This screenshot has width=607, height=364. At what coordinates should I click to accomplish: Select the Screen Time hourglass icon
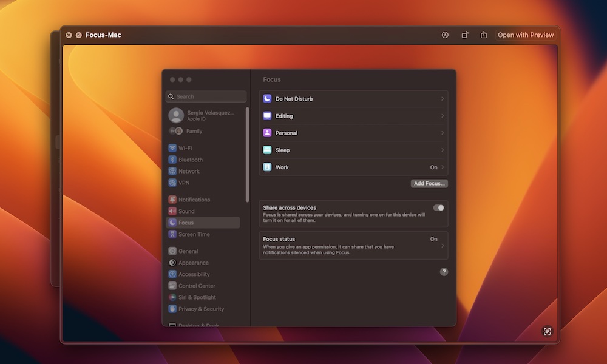click(x=172, y=234)
